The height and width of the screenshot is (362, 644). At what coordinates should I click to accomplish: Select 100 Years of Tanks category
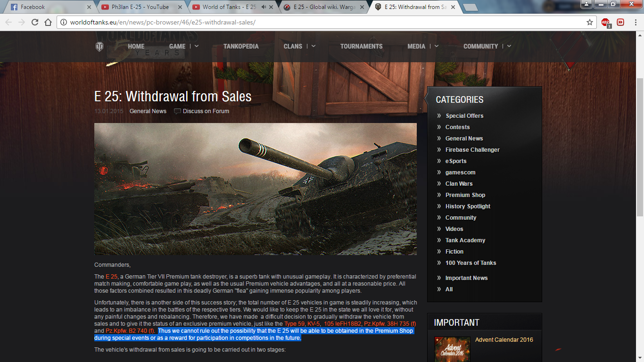471,263
